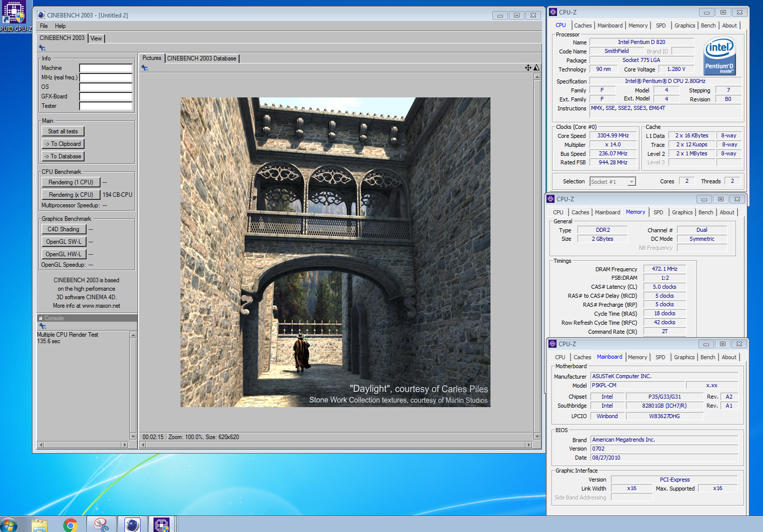
Task: Click the 'Multiple CPU Render Test' console line
Action: (x=67, y=335)
